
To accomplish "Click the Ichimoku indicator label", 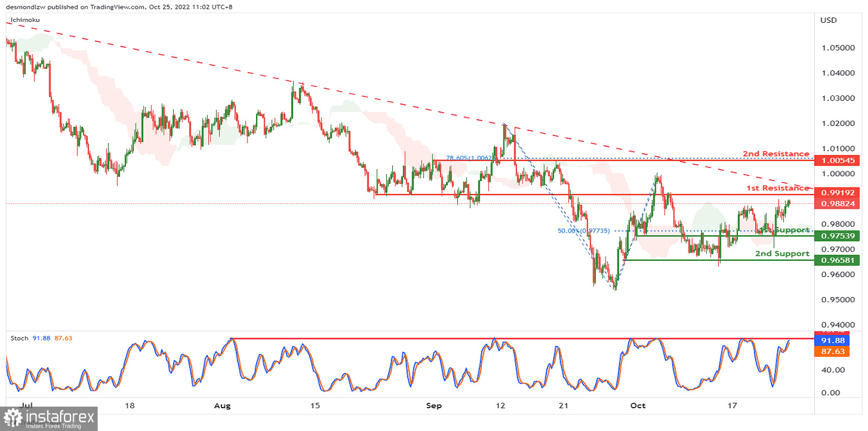I will click(25, 20).
